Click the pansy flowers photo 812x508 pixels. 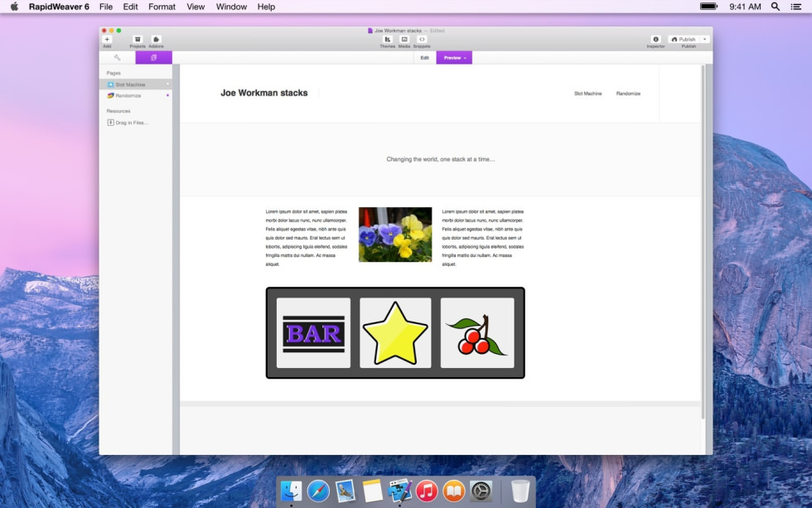tap(395, 235)
